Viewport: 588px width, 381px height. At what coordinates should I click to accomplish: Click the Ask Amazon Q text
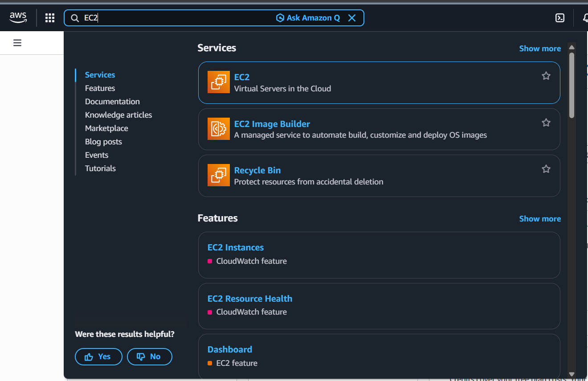[x=313, y=18]
